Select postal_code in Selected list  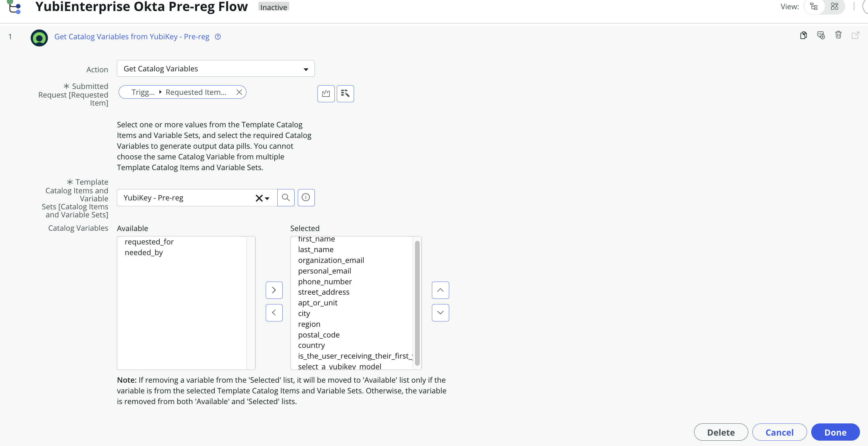coord(319,335)
